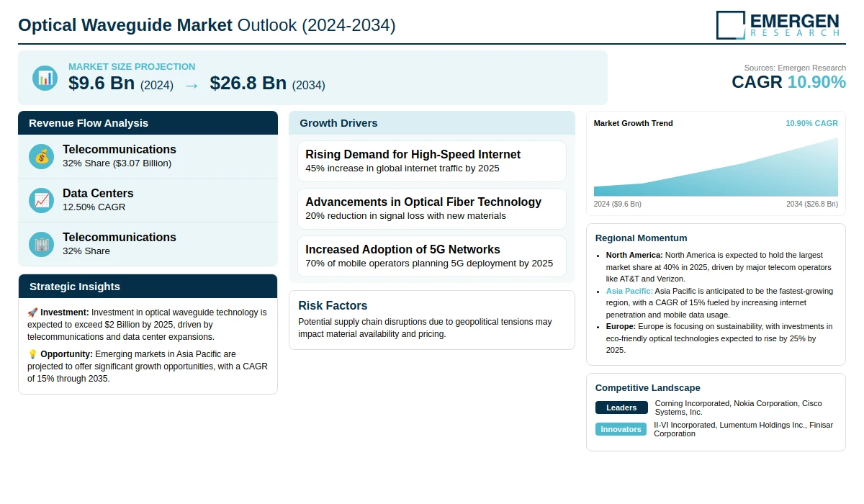Click the lightbulb icon next to Opportunity

click(32, 354)
